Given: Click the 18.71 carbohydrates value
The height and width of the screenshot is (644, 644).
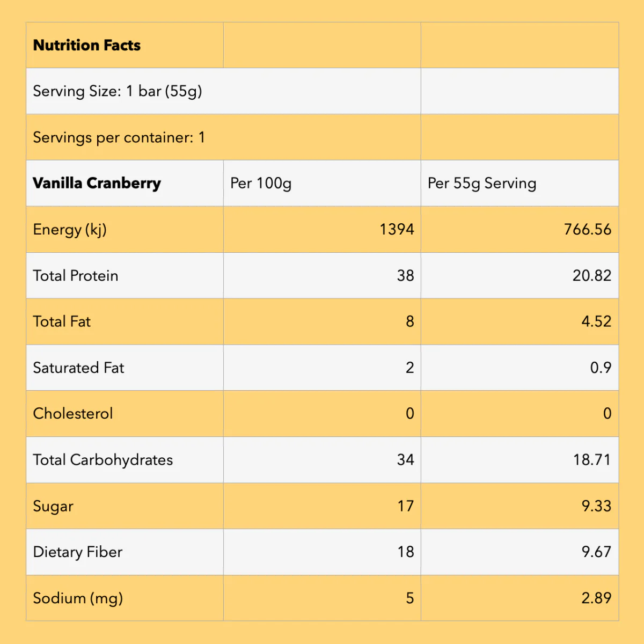Looking at the screenshot, I should click(592, 460).
